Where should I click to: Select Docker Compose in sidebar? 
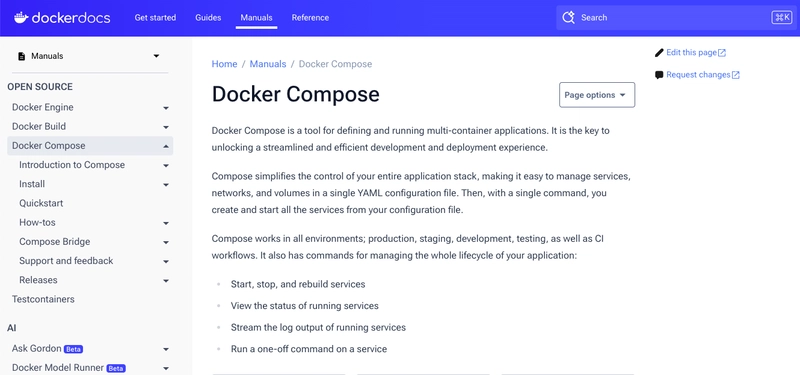tap(48, 145)
